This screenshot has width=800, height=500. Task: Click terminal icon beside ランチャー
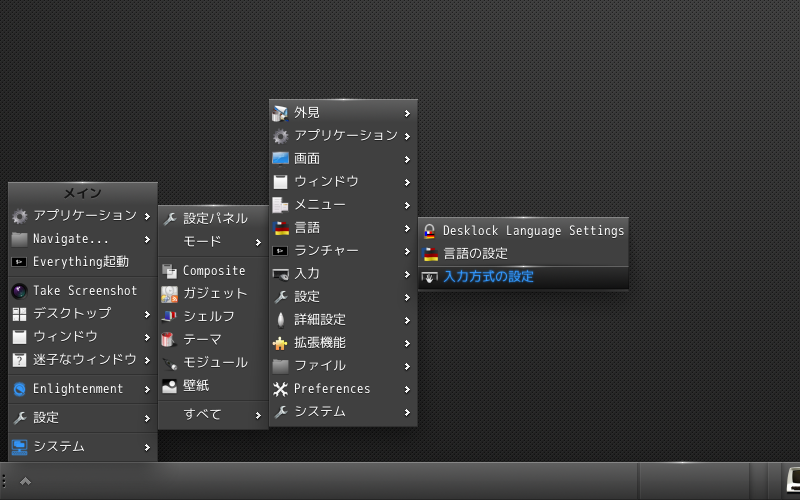[280, 252]
